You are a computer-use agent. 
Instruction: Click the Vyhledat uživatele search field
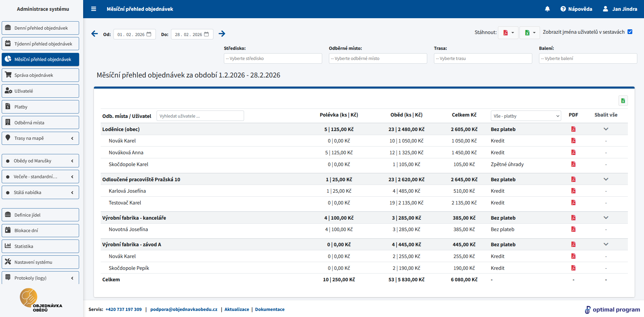point(200,116)
